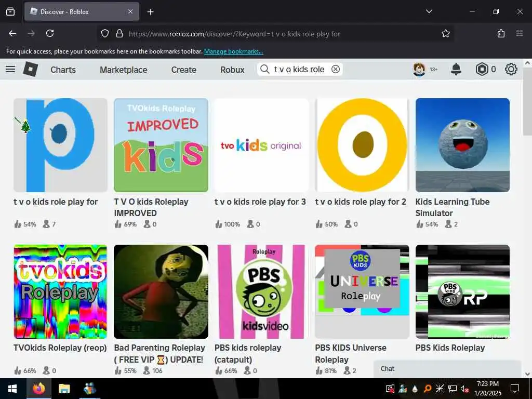Click the PBS KIDS Universe Roleplay thumbnail
This screenshot has height=399, width=532.
click(362, 291)
